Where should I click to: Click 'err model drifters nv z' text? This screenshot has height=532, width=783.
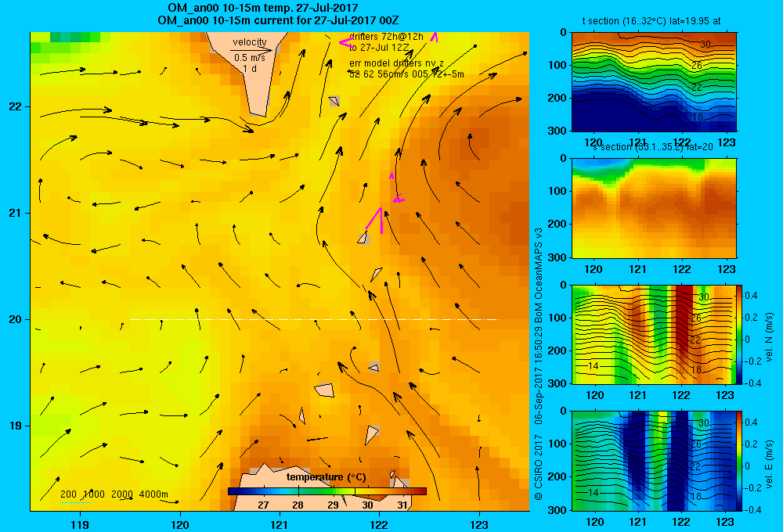(x=396, y=63)
